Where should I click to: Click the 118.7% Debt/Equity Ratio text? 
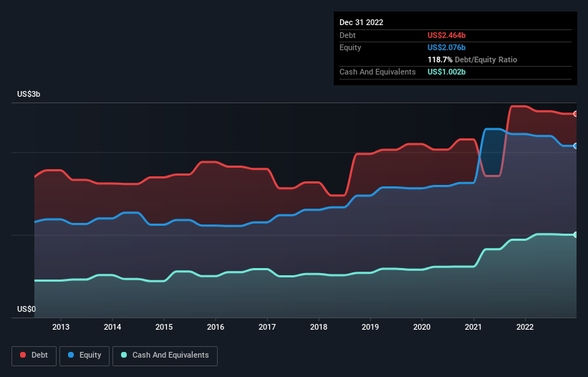(473, 59)
